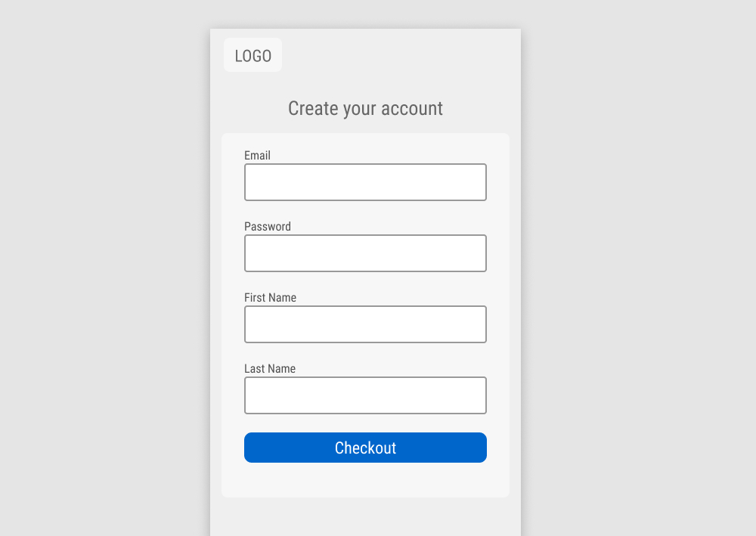Click gray page background right of phone frame
This screenshot has height=536, width=756.
point(639,265)
